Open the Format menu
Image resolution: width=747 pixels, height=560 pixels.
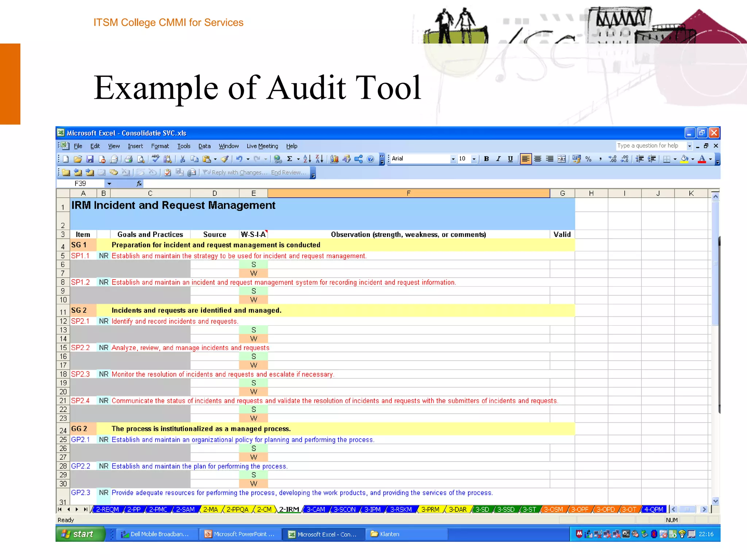(x=160, y=146)
